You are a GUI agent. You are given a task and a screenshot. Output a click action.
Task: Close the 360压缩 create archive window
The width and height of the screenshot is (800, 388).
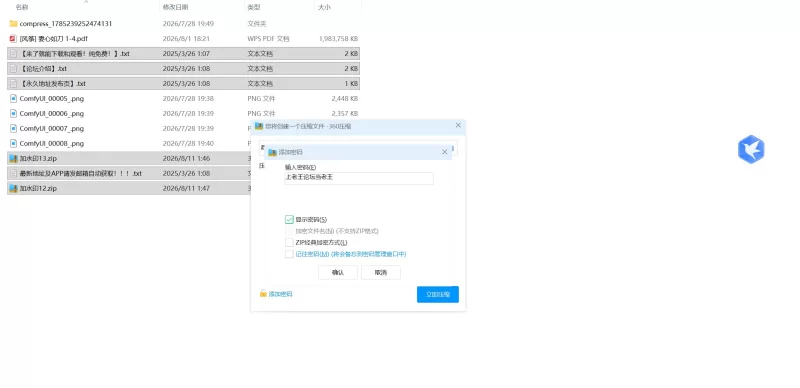pyautogui.click(x=458, y=125)
